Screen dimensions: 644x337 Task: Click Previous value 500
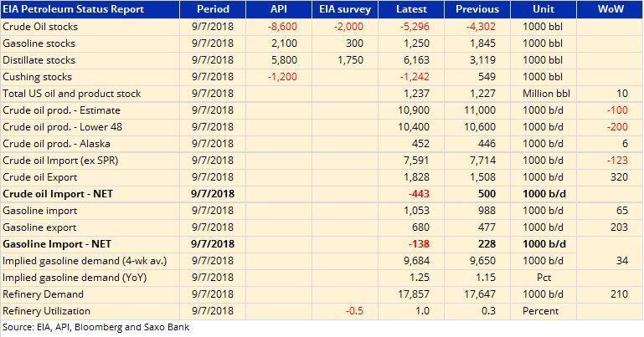(x=487, y=194)
